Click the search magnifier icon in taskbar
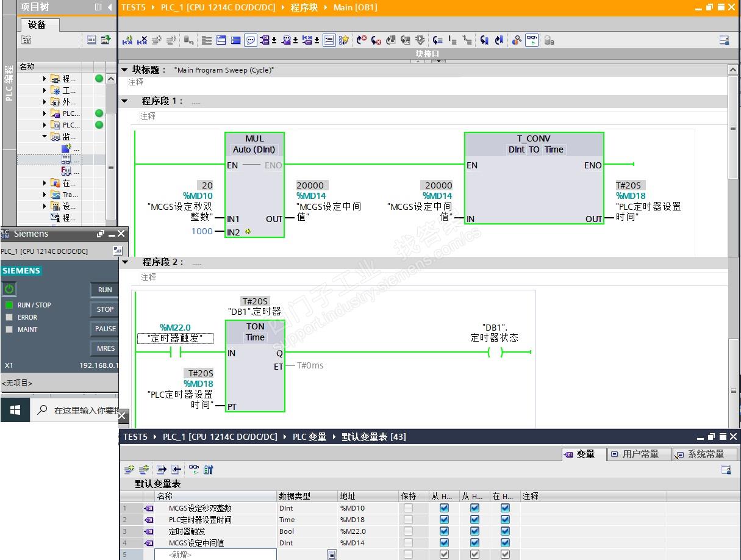This screenshot has height=560, width=741. (42, 410)
